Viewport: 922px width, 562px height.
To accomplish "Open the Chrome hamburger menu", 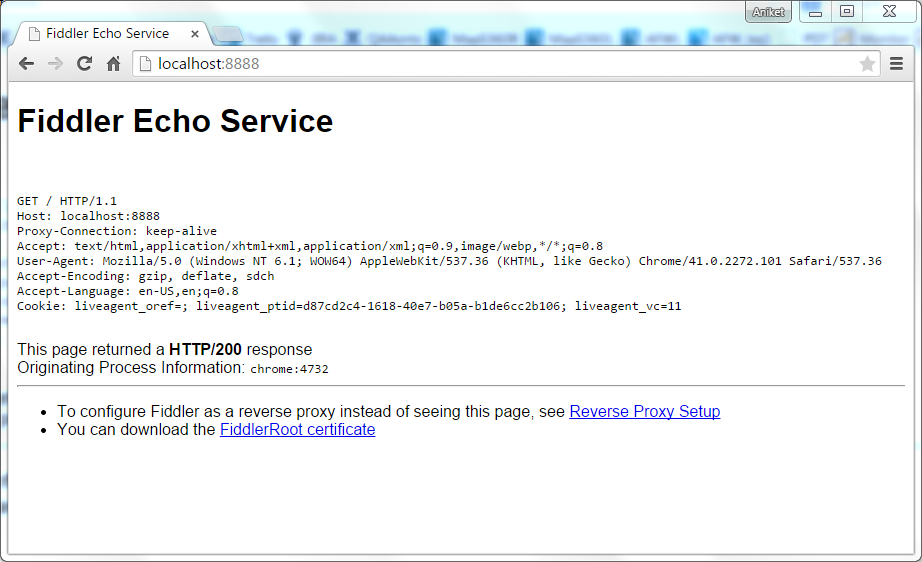I will tap(896, 63).
